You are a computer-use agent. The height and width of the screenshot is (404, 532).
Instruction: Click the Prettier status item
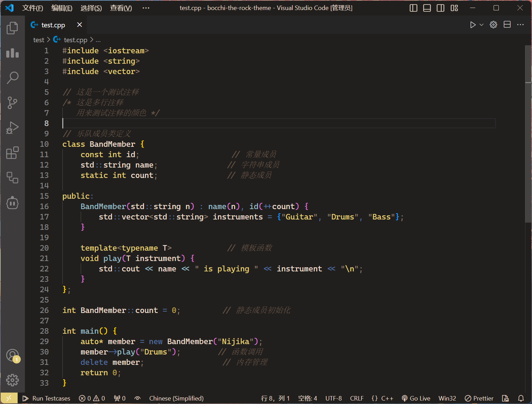(x=479, y=398)
